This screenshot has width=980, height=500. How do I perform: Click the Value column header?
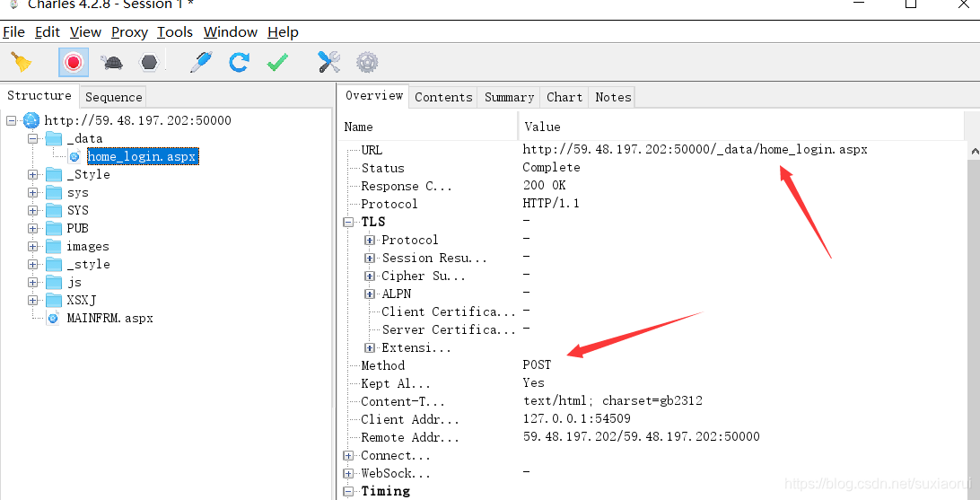[x=742, y=127]
